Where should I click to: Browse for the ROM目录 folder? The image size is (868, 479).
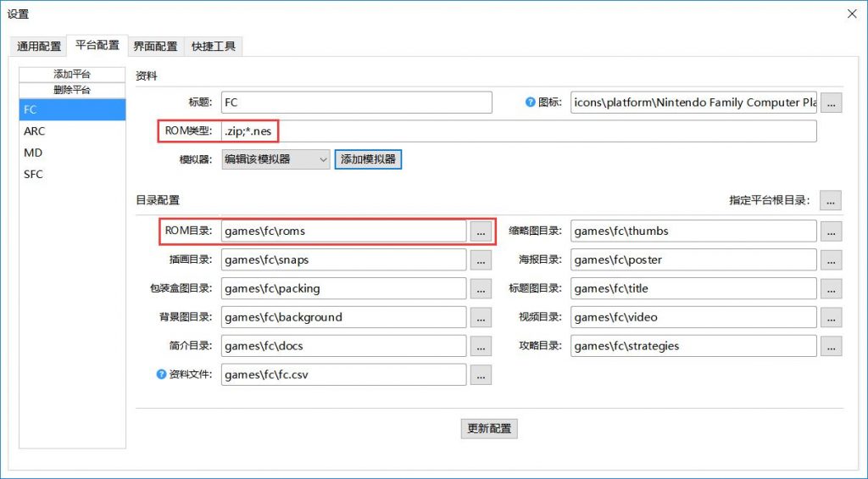click(481, 231)
